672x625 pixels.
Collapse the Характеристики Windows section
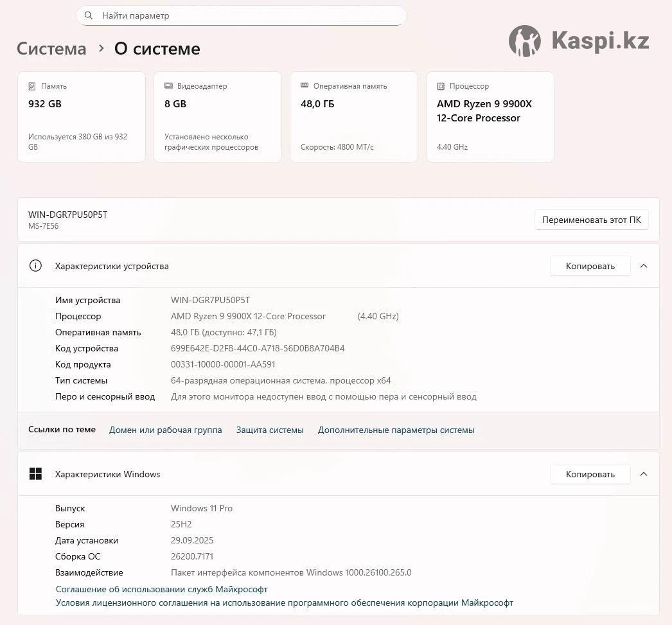644,474
